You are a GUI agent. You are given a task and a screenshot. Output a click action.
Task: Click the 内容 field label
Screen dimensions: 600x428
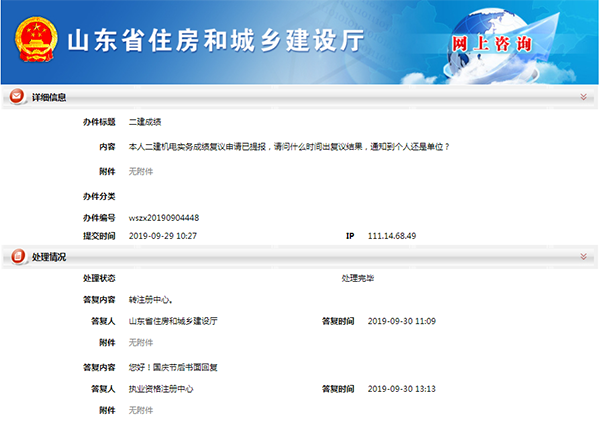(107, 147)
